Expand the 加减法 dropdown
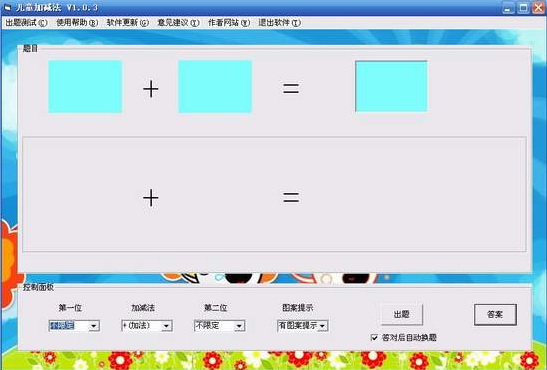 coord(166,326)
